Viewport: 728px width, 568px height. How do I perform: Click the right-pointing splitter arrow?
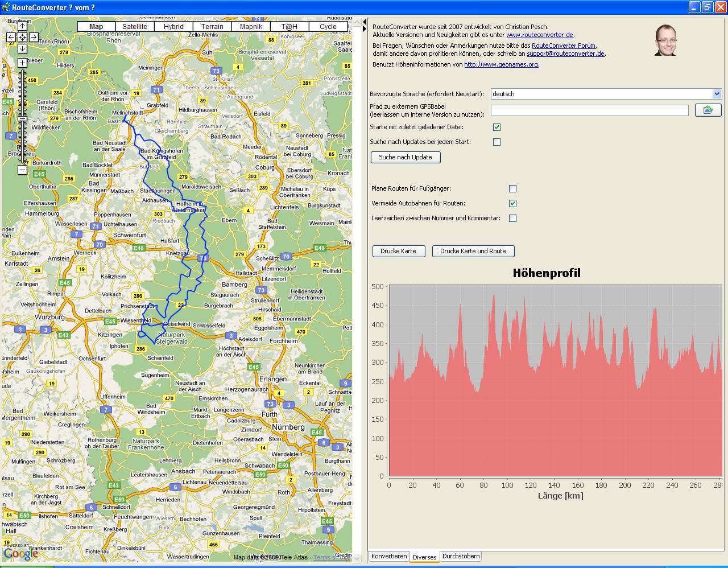tap(364, 28)
